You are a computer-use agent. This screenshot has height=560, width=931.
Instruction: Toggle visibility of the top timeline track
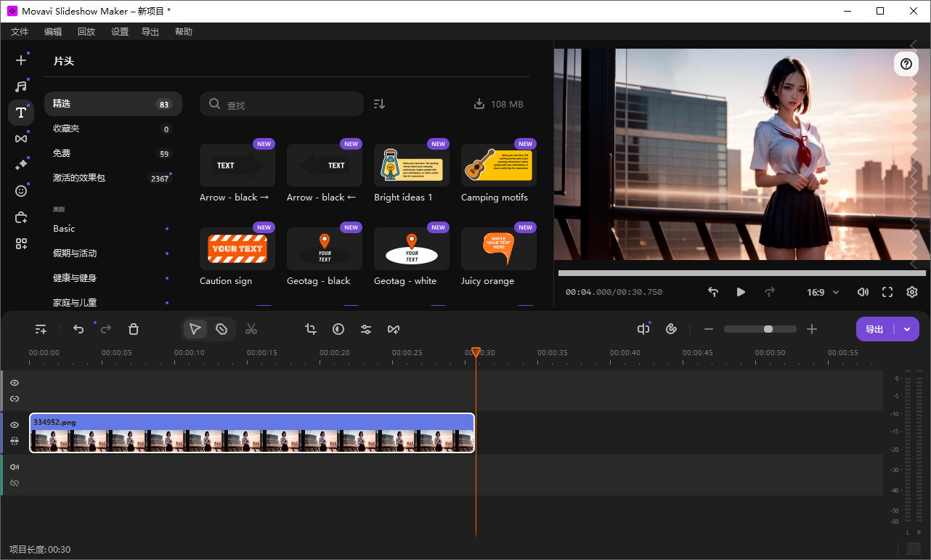(15, 383)
